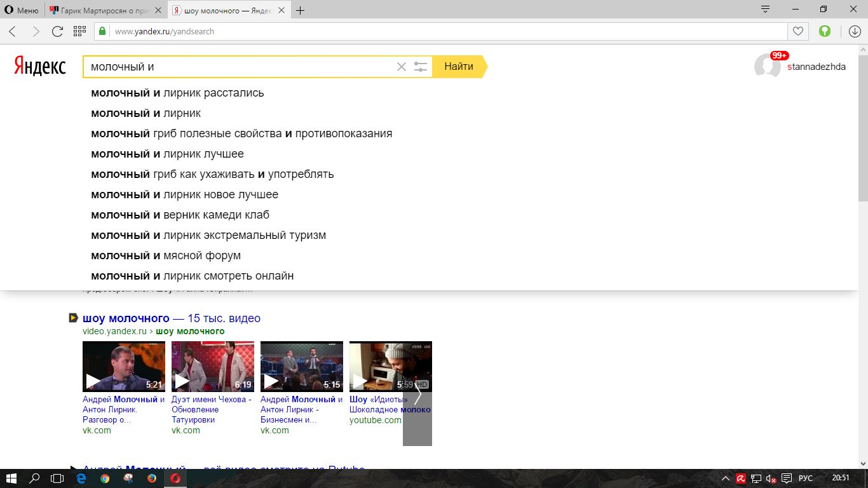
Task: Click the Opera taskbar icon
Action: pos(175,478)
